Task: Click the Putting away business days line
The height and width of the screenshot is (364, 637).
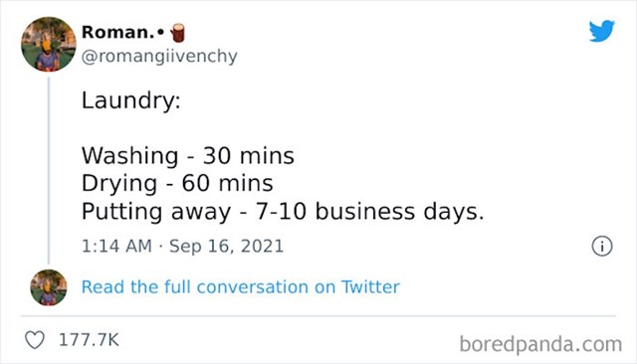Action: click(x=283, y=212)
